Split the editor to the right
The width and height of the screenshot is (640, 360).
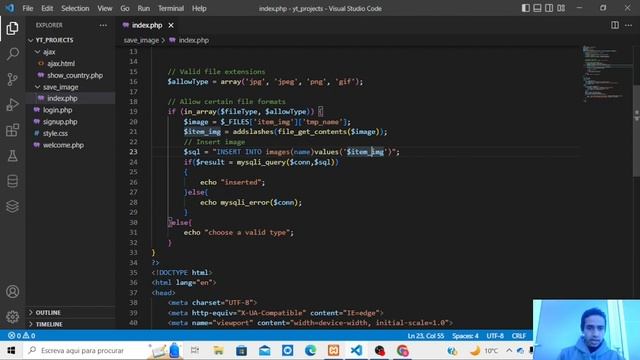(615, 25)
